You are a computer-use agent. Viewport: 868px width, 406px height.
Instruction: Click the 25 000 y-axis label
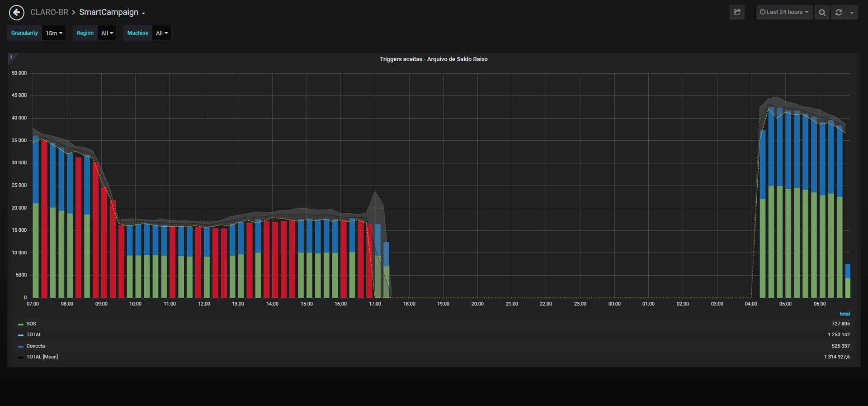pyautogui.click(x=19, y=185)
